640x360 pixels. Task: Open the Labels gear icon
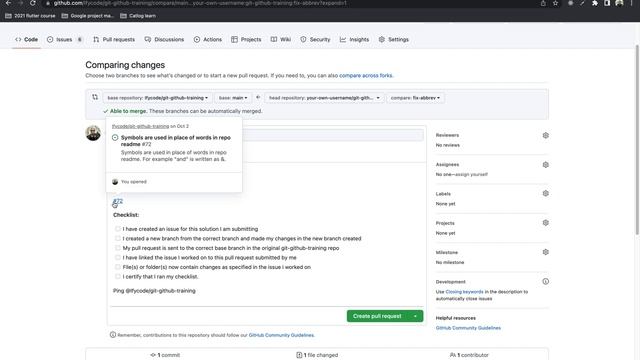(545, 193)
